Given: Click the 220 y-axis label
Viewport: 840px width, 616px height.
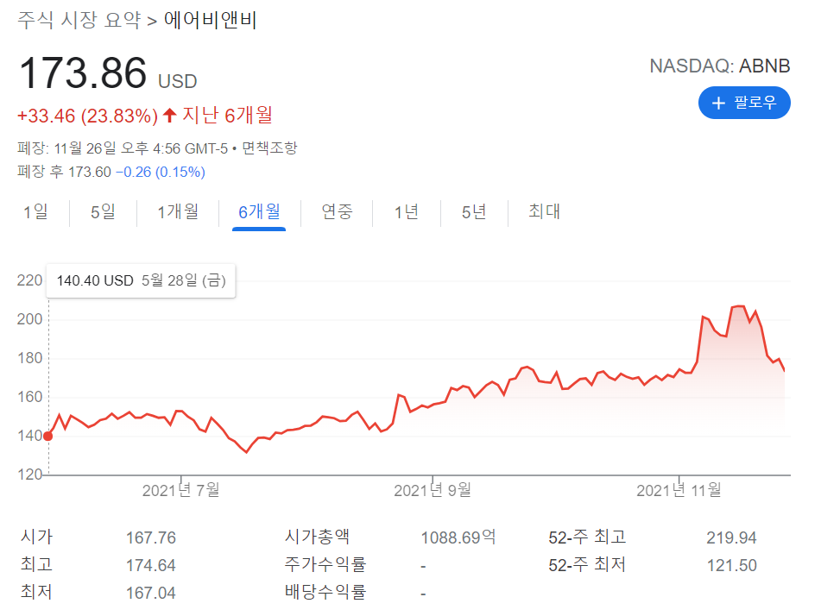Looking at the screenshot, I should (29, 280).
